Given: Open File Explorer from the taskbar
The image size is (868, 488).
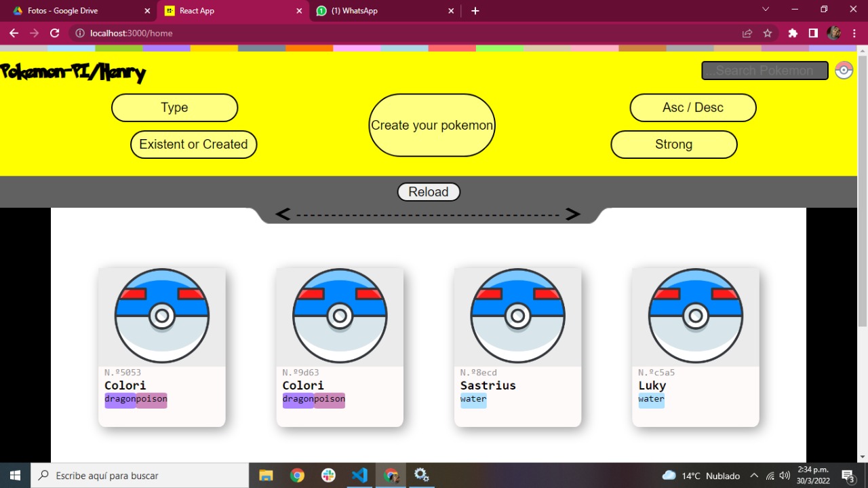Looking at the screenshot, I should point(266,476).
